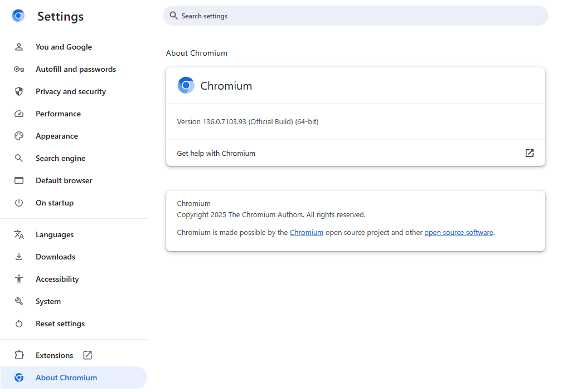Open the System settings section
Image resolution: width=582 pixels, height=392 pixels.
click(x=48, y=301)
